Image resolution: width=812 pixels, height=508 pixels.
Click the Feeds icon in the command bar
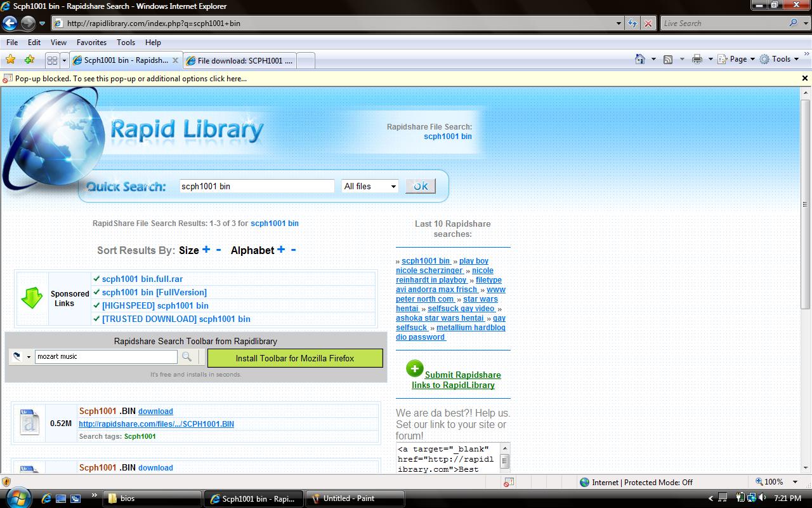668,59
